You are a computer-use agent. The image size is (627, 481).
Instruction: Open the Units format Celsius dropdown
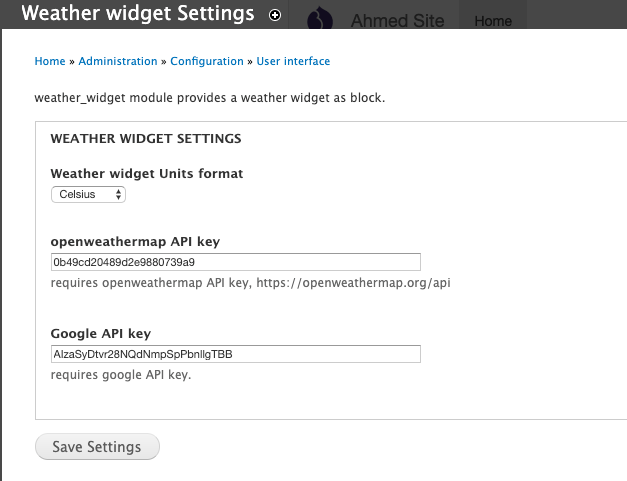pyautogui.click(x=88, y=194)
